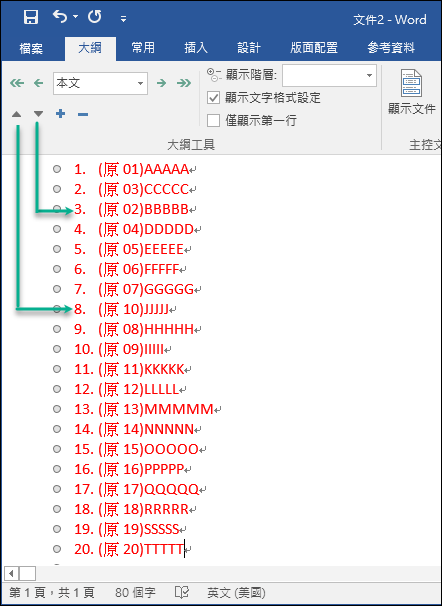Viewport: 442px width, 606px height.
Task: Open the undo history dropdown arrow
Action: 75,17
